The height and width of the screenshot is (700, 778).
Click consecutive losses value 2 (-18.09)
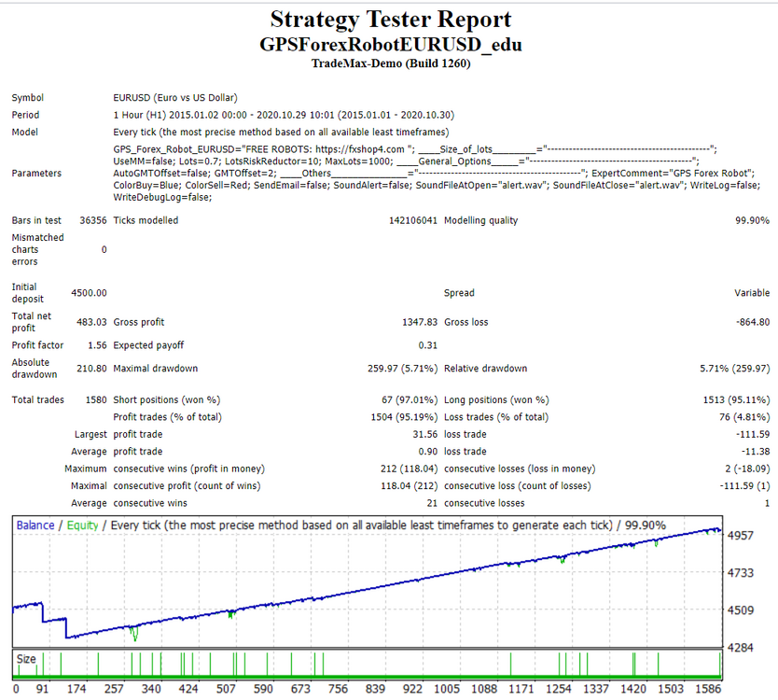[747, 469]
